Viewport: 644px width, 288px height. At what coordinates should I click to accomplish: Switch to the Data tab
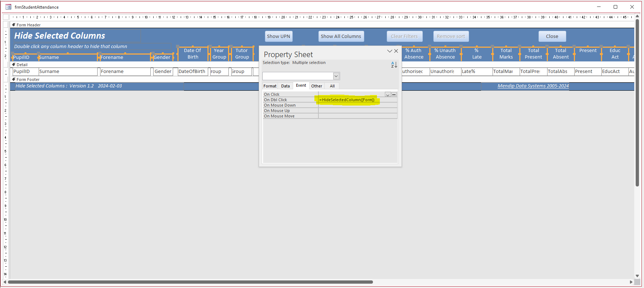click(x=285, y=86)
